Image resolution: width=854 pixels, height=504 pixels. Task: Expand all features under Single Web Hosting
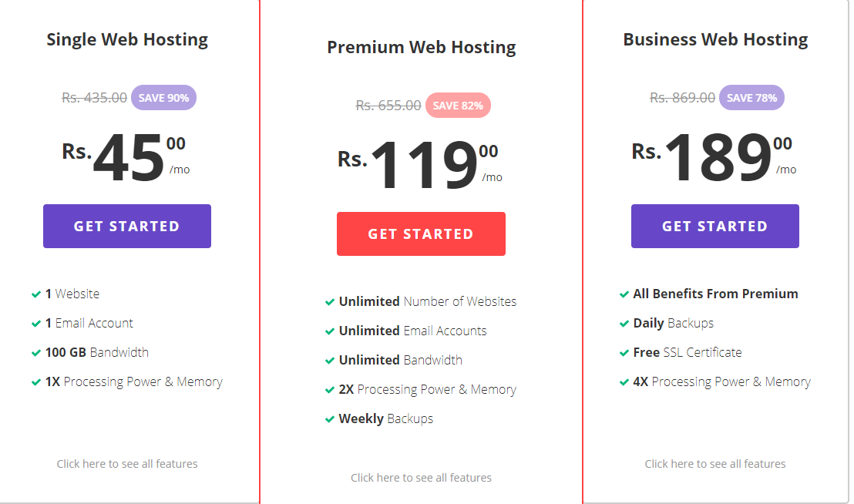point(127,464)
